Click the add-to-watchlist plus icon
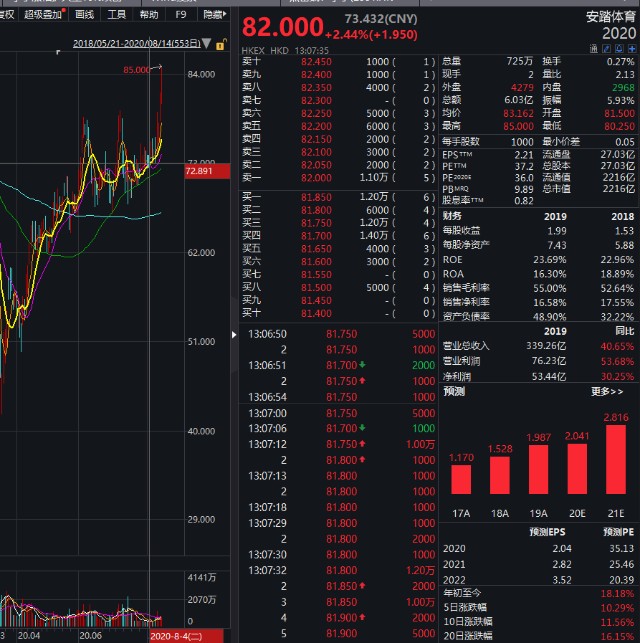The height and width of the screenshot is (643, 640). 631,49
